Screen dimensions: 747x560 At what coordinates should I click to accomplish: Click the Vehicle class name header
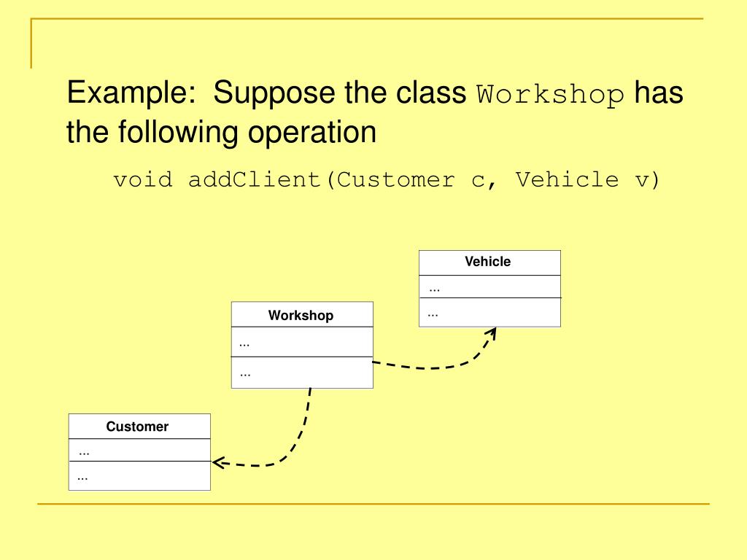pyautogui.click(x=489, y=262)
